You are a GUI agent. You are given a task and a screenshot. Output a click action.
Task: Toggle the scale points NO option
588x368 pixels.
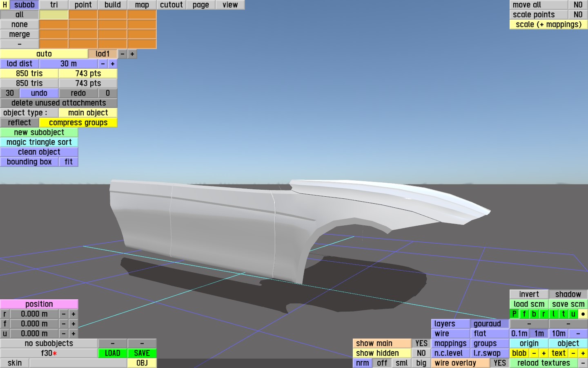(x=578, y=15)
